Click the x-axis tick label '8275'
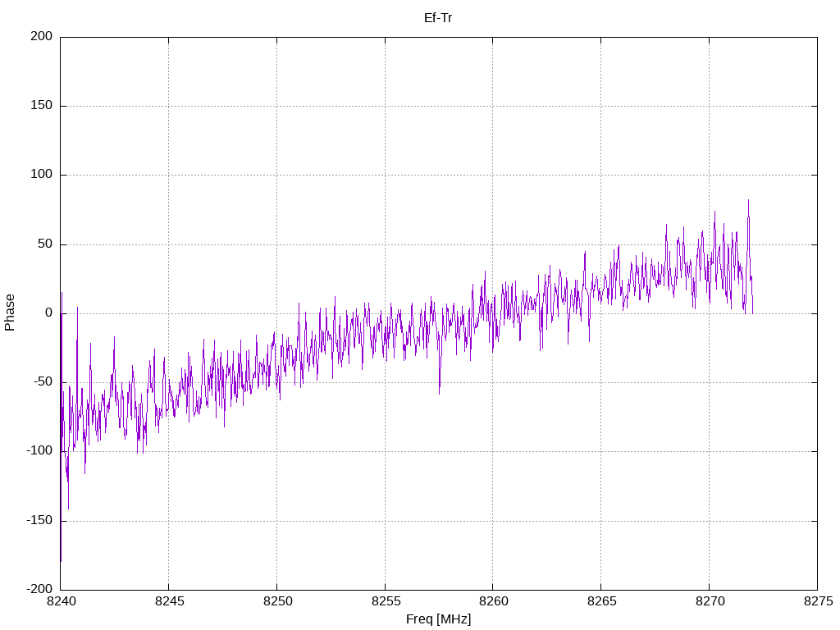840x630 pixels. point(818,601)
